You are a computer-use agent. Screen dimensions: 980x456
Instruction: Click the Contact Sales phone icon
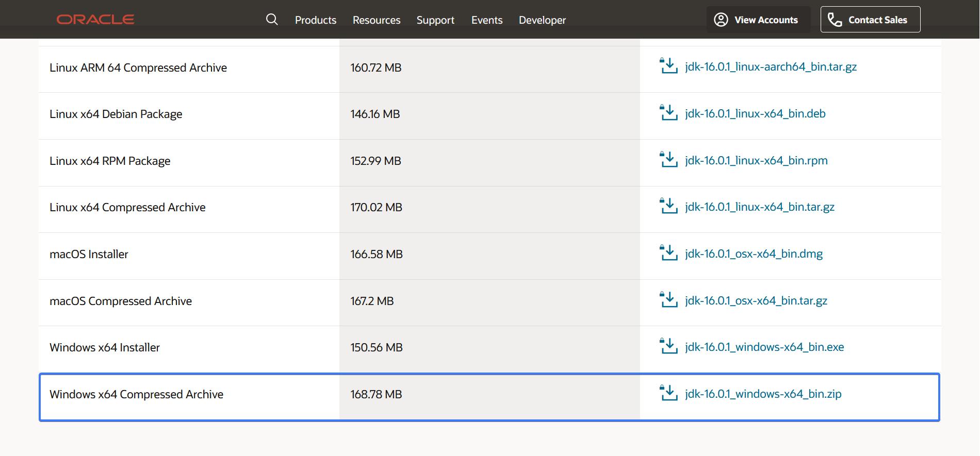(x=835, y=20)
